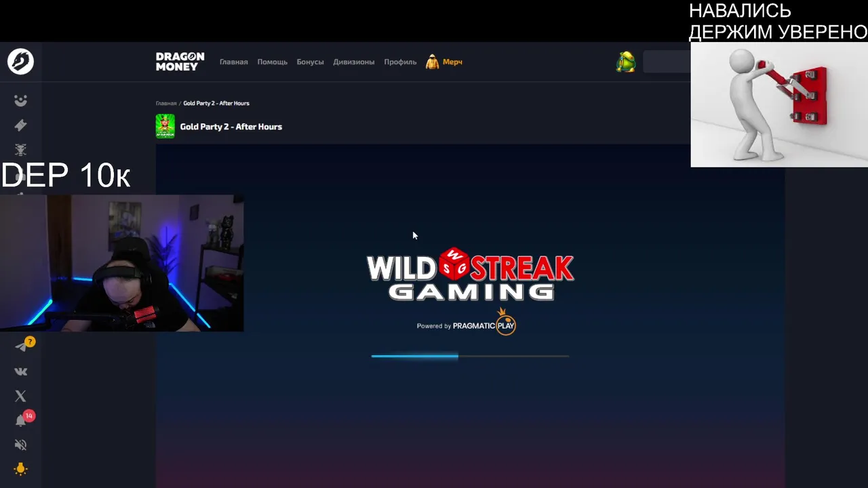868x488 pixels.
Task: Click the green user avatar icon
Action: 625,62
